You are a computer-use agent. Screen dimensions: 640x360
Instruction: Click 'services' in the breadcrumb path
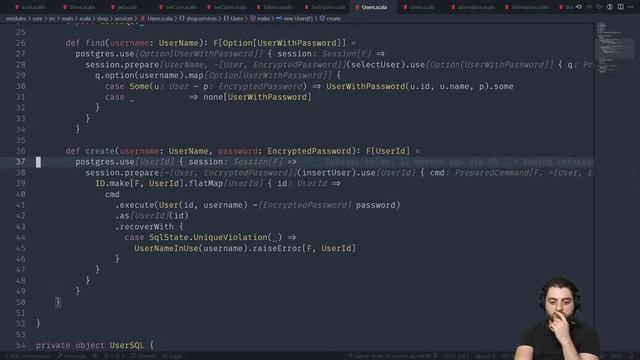(x=123, y=19)
